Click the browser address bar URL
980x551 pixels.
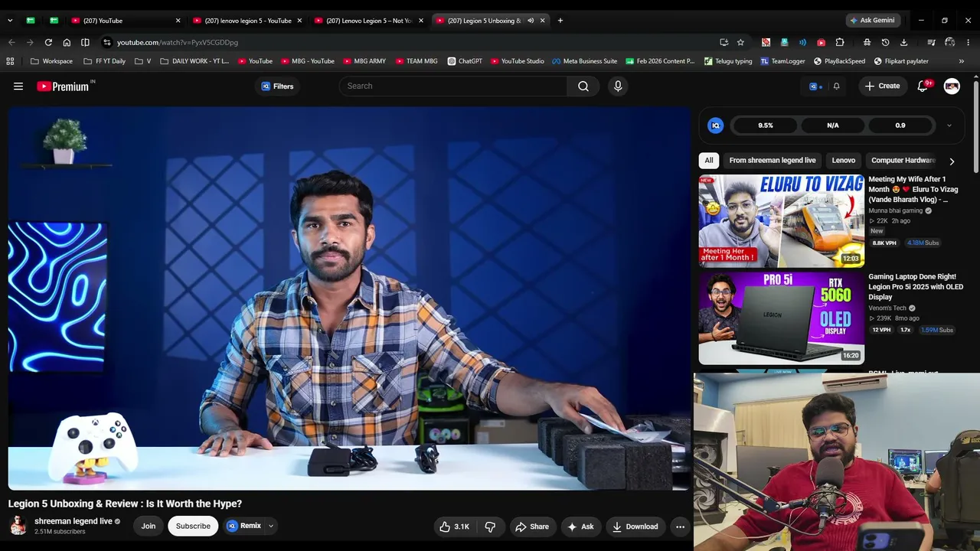178,42
